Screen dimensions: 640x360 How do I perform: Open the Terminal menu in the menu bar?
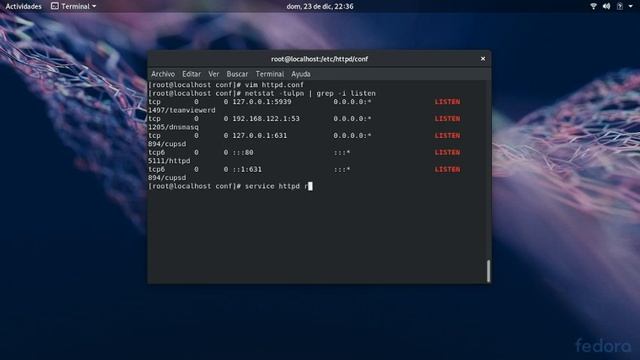tap(269, 74)
